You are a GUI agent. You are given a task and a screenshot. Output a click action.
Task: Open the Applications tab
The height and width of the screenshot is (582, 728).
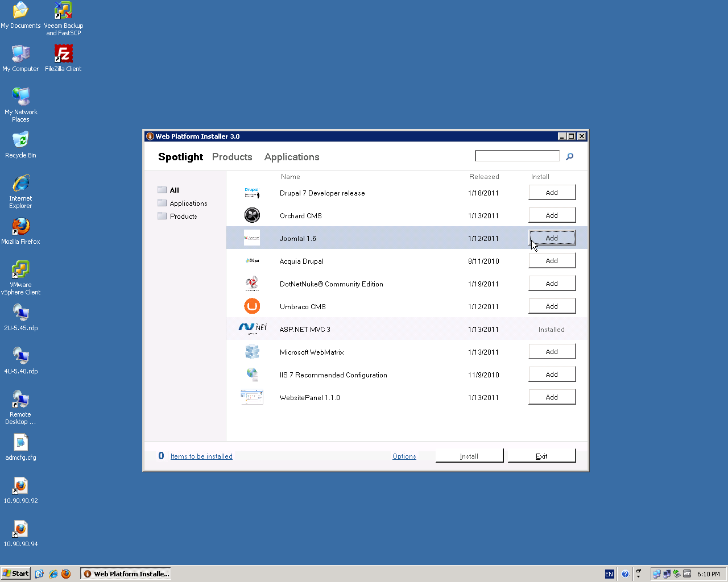(x=292, y=157)
